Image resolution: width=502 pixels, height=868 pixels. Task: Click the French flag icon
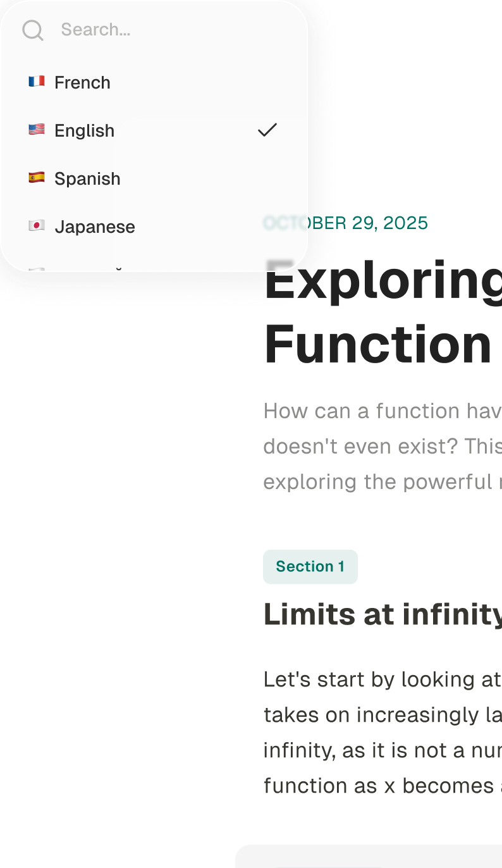(37, 82)
